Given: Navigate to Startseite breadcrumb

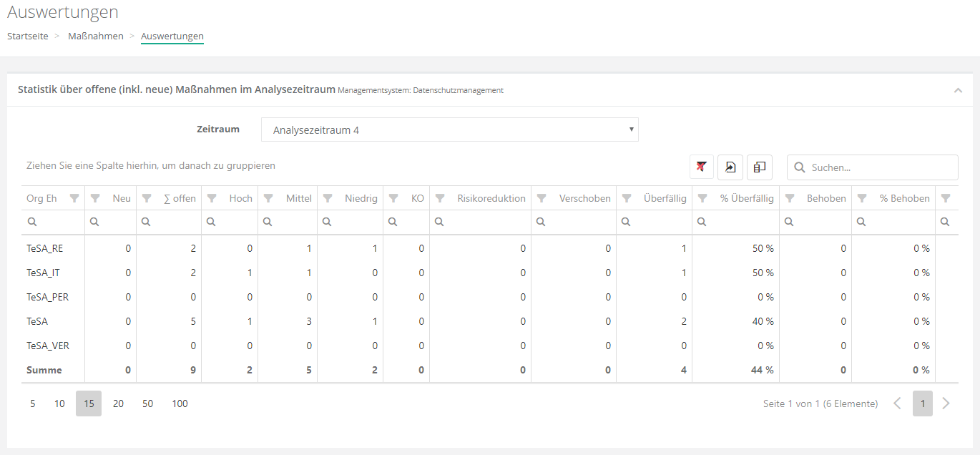Looking at the screenshot, I should tap(28, 36).
